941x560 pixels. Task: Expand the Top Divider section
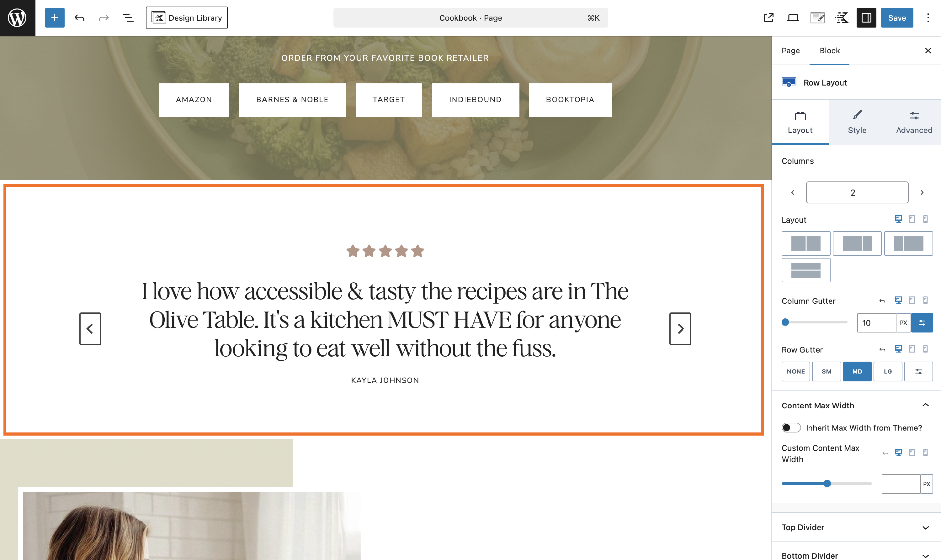click(856, 527)
